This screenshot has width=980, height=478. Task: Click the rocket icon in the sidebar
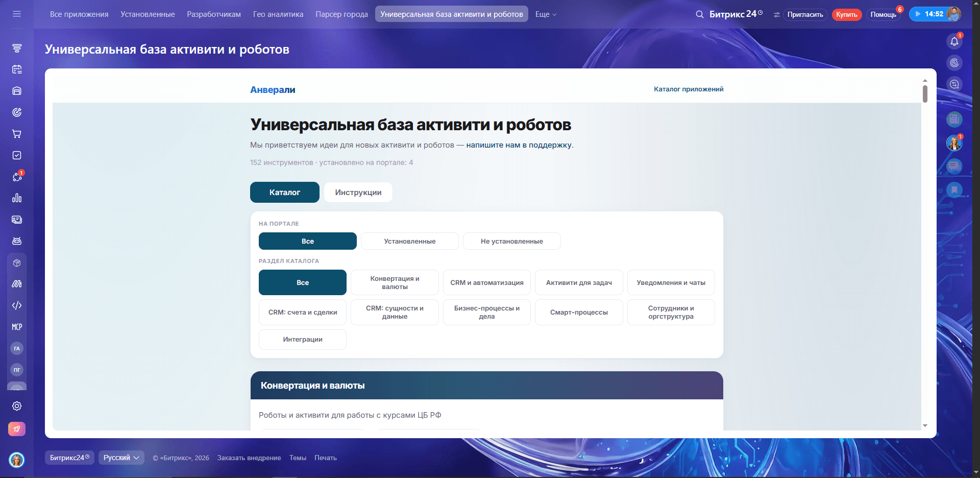17,429
